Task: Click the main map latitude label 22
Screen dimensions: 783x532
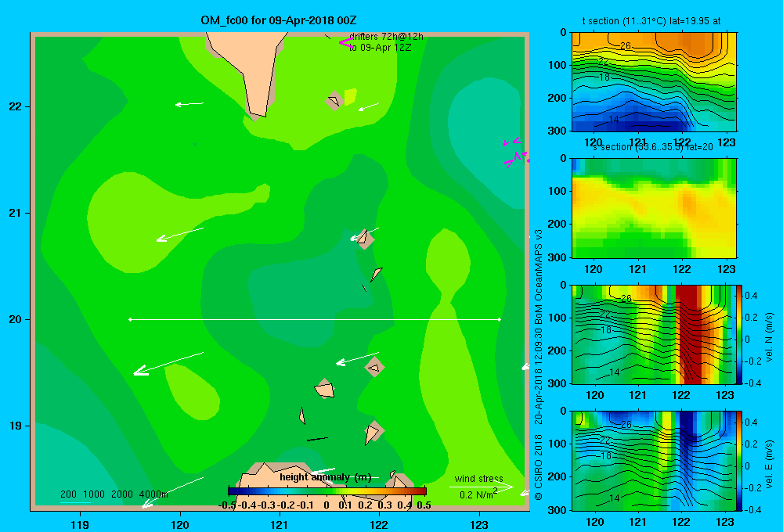Action: point(16,106)
